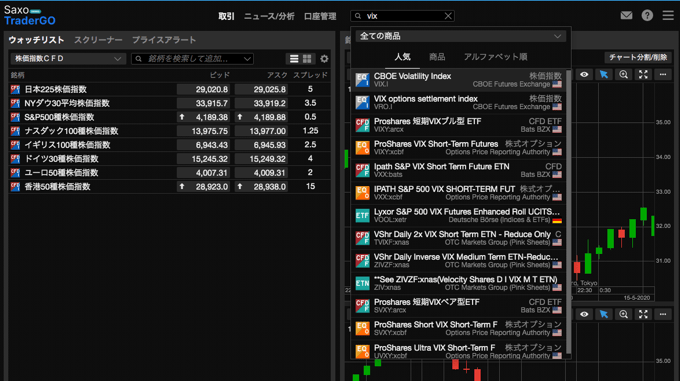Select ドイツ30種株価指数 row
The height and width of the screenshot is (381, 680).
(x=170, y=159)
